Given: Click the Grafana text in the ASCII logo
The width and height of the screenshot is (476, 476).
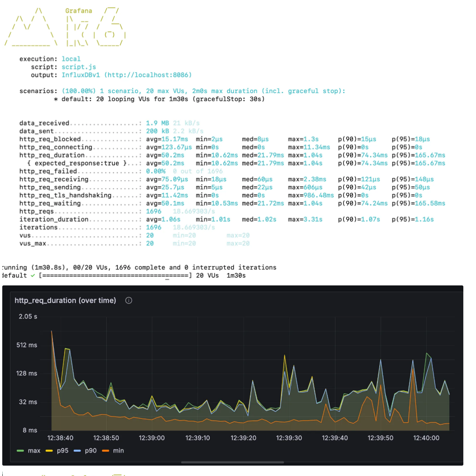Looking at the screenshot, I should click(78, 11).
